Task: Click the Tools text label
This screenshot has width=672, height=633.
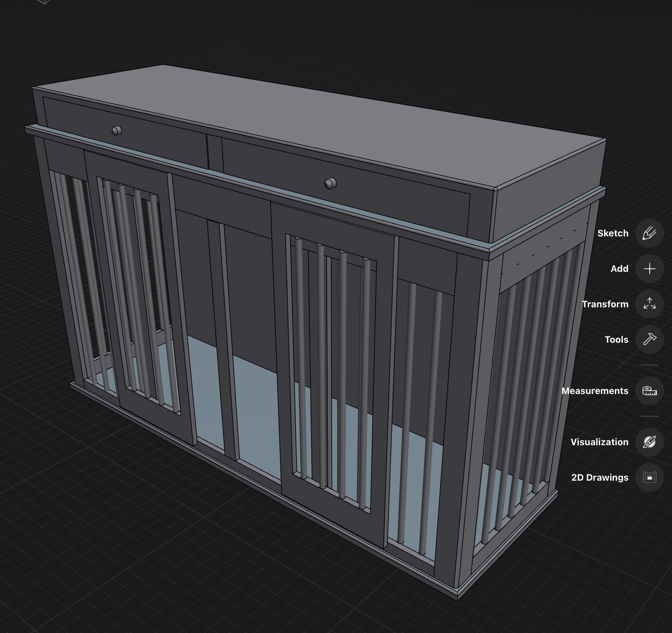Action: tap(616, 339)
